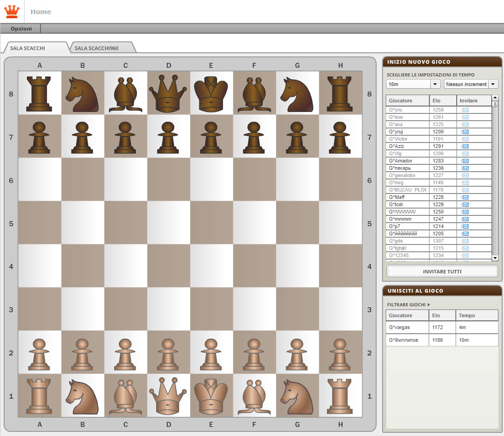
Task: Click the empty E4 square
Action: click(211, 266)
